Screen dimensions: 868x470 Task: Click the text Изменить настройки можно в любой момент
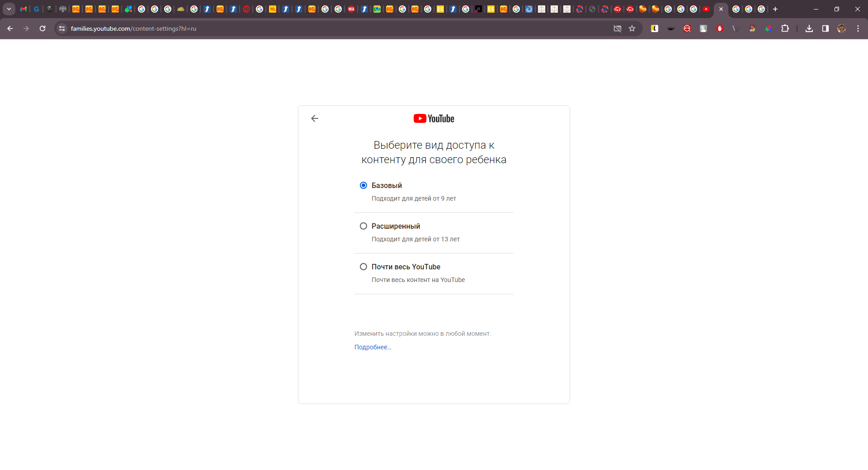point(423,334)
